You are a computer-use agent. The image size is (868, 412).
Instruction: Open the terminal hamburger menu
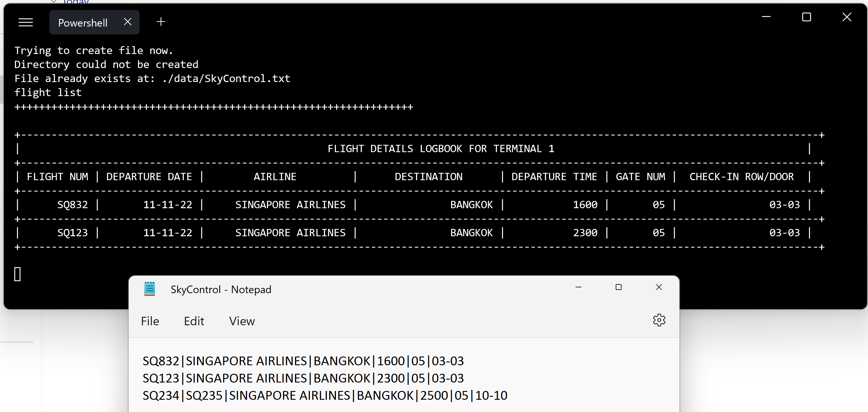[x=26, y=22]
